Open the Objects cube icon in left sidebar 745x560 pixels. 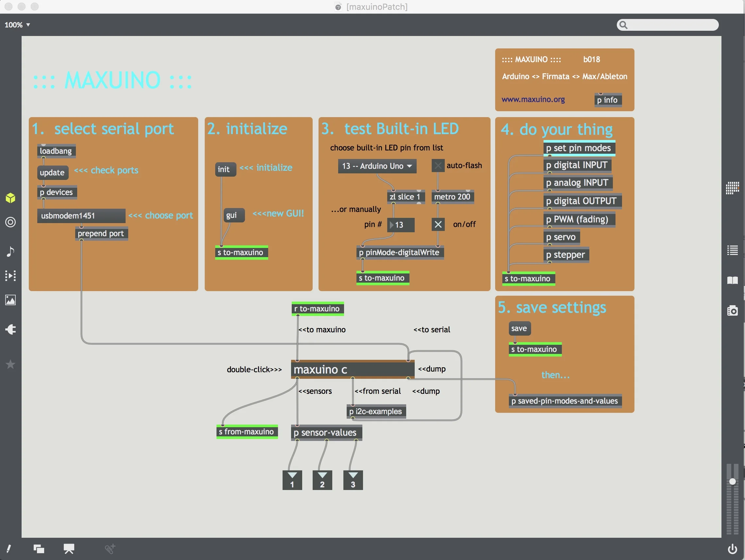(10, 198)
